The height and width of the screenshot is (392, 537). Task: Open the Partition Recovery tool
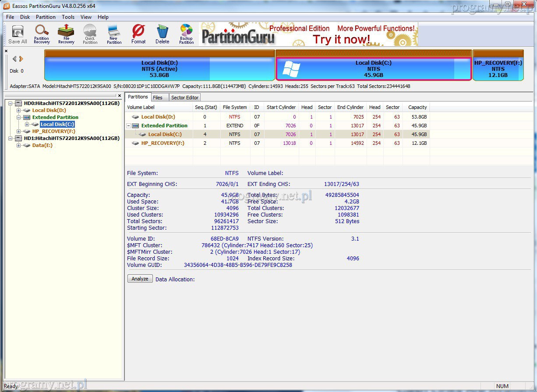[42, 34]
